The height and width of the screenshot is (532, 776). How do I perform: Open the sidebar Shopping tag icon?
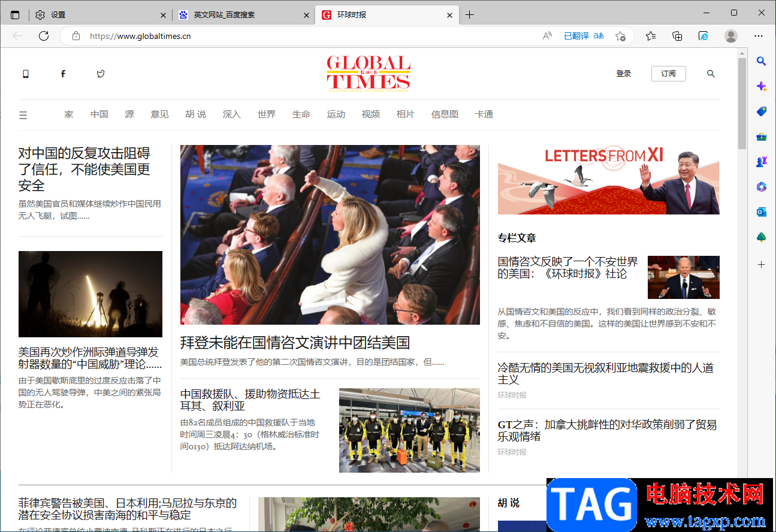762,111
